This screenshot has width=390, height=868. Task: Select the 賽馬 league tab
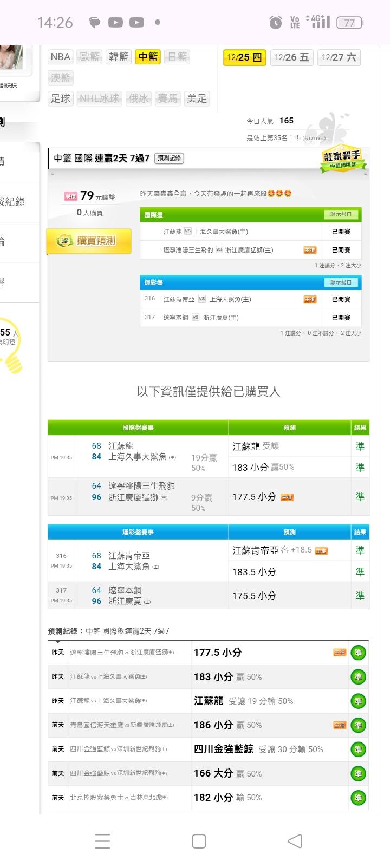167,98
